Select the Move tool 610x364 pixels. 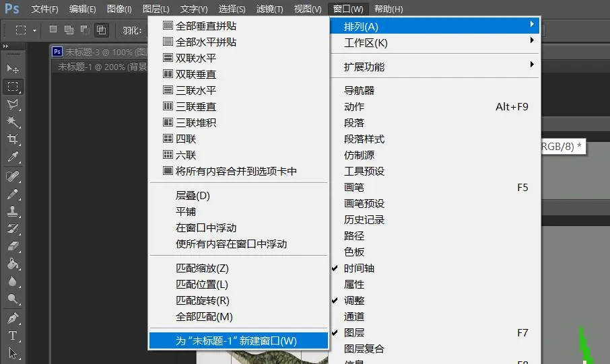pyautogui.click(x=12, y=69)
